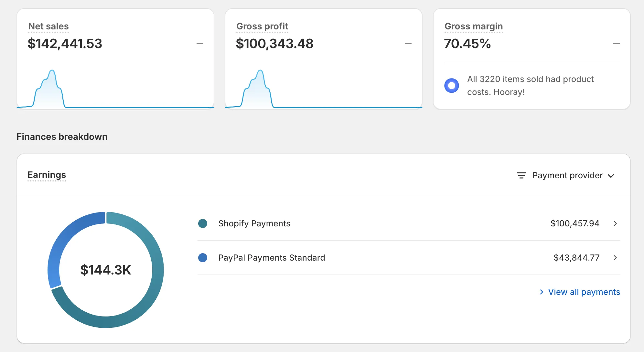Click the Gross profit heading
The image size is (644, 352).
(262, 26)
